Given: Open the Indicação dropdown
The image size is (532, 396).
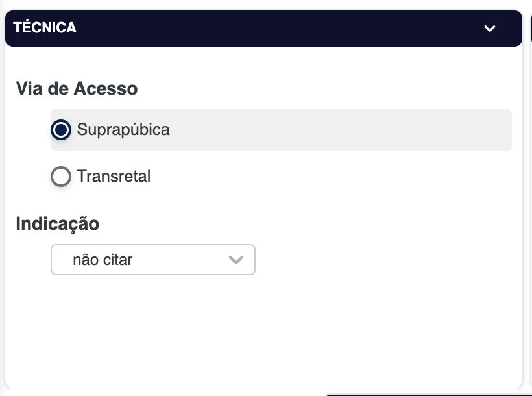Looking at the screenshot, I should point(152,260).
